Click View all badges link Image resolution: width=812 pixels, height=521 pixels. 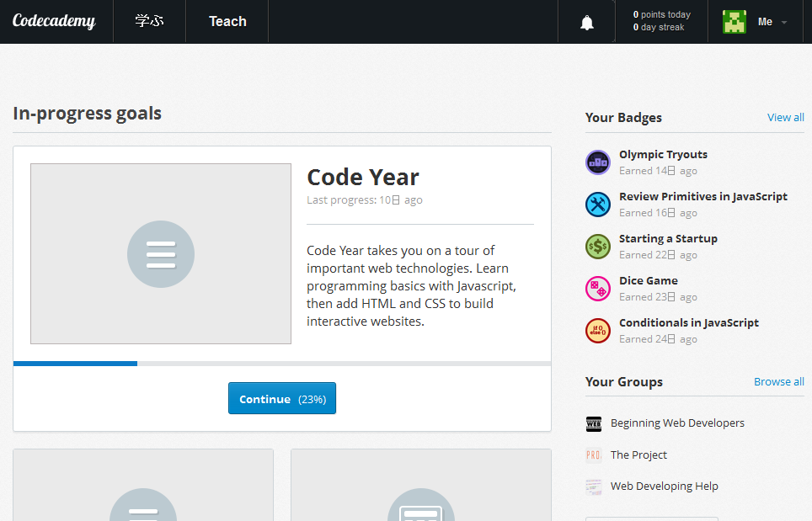pos(786,118)
